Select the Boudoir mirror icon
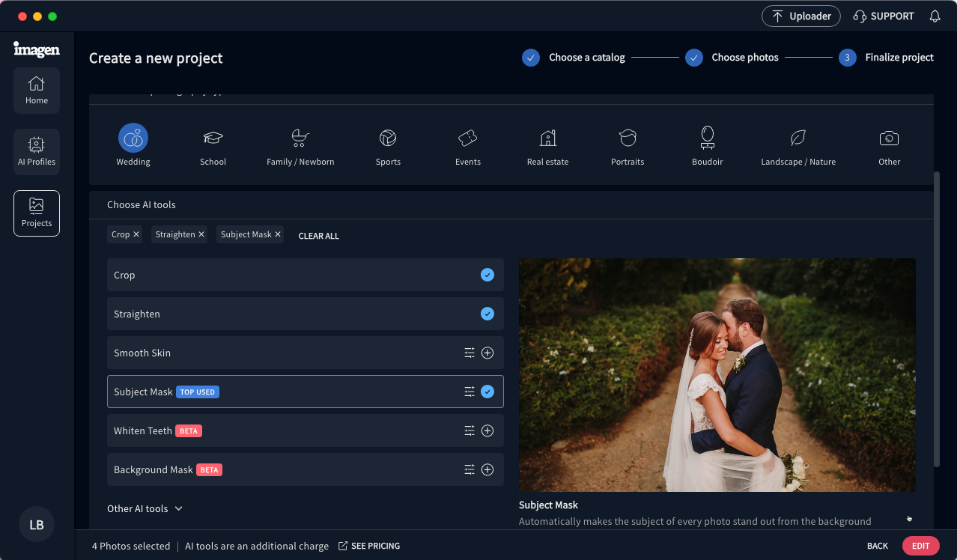The width and height of the screenshot is (957, 560). click(707, 137)
